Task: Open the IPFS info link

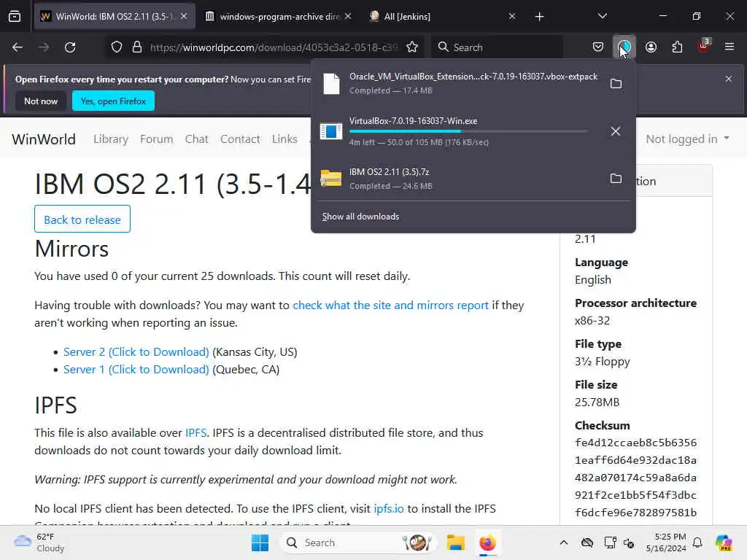Action: (x=196, y=433)
